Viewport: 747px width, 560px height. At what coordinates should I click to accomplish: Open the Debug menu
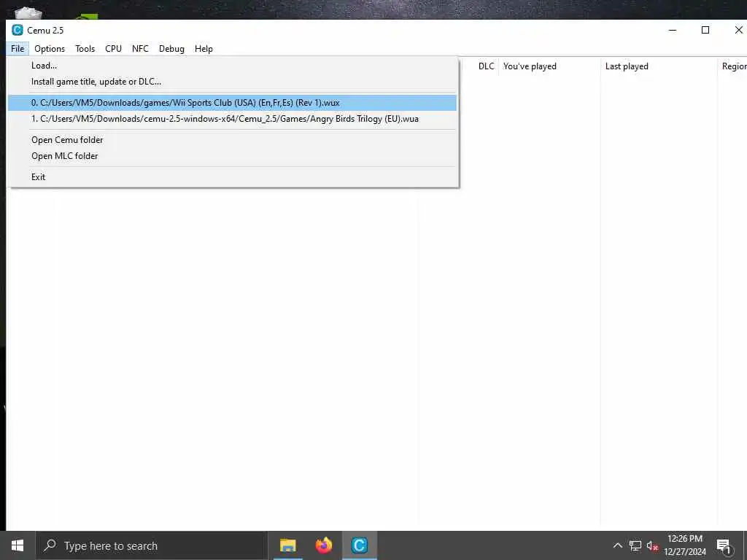point(171,49)
